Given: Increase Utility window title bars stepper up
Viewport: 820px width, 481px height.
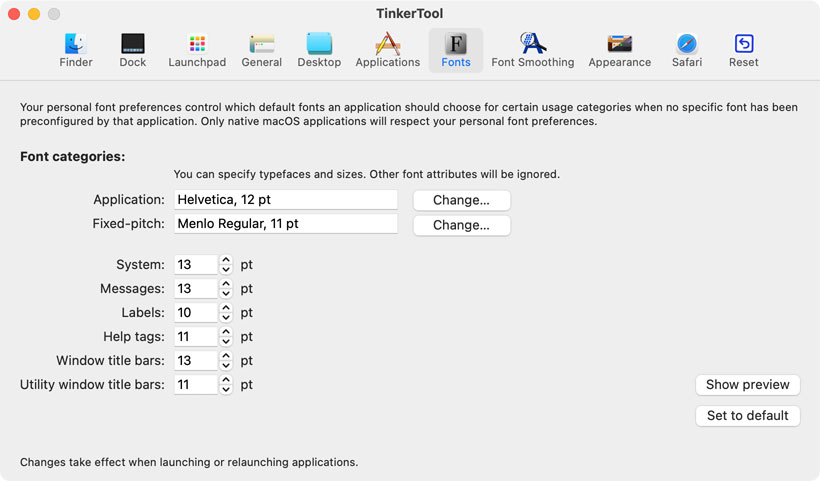Looking at the screenshot, I should [x=225, y=380].
